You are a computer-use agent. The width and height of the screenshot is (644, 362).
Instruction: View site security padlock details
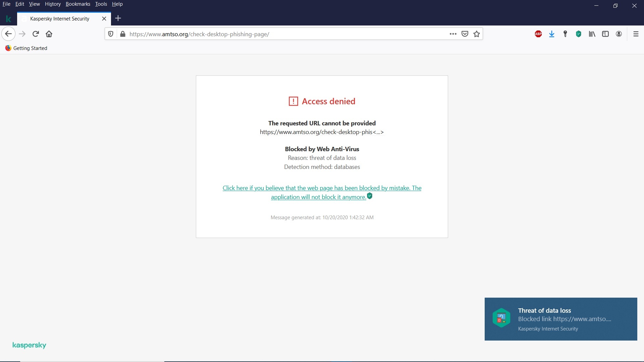pos(123,34)
